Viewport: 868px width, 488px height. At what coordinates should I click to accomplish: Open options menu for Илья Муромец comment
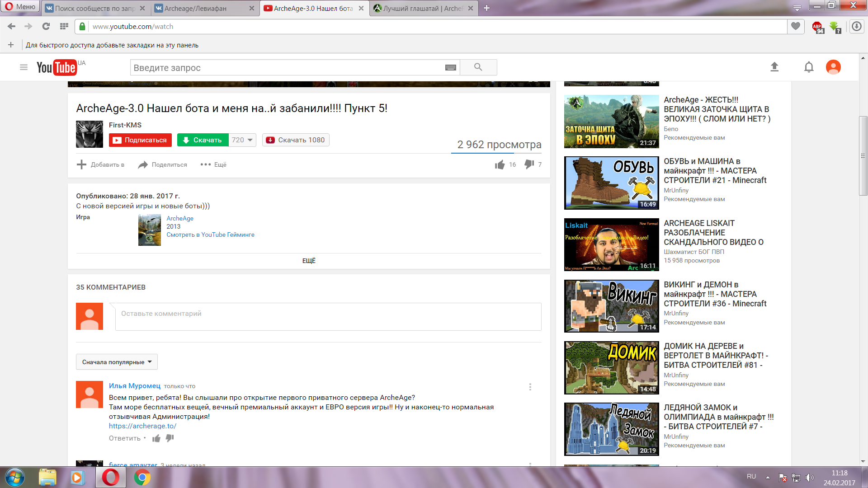point(530,387)
